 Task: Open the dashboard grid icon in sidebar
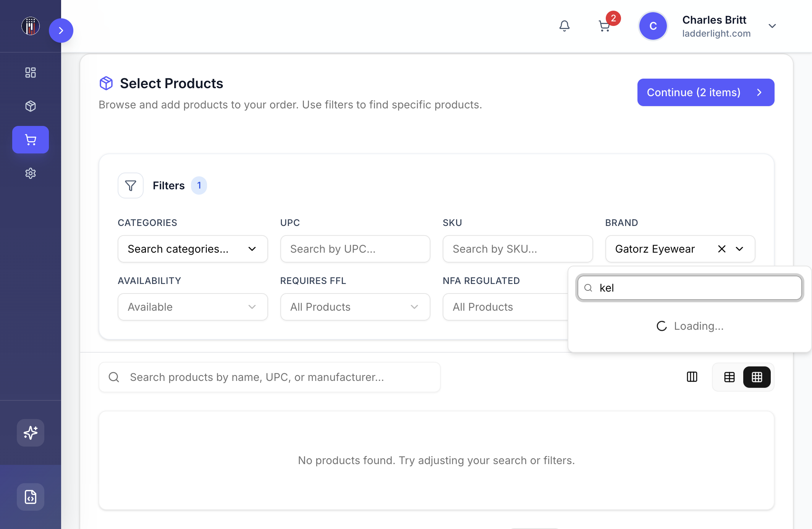click(31, 73)
